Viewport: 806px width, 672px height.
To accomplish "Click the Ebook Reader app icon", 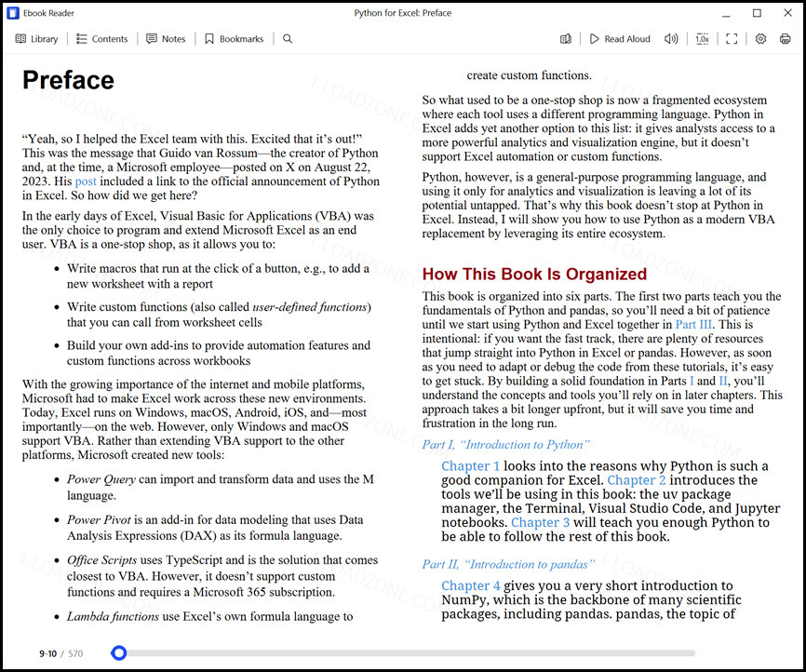I will coord(12,13).
